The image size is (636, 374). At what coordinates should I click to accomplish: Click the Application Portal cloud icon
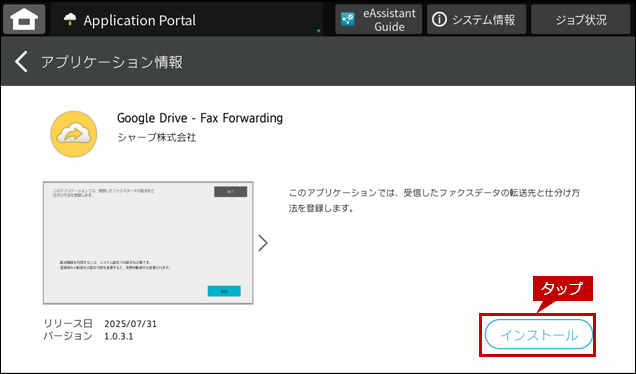coord(70,19)
